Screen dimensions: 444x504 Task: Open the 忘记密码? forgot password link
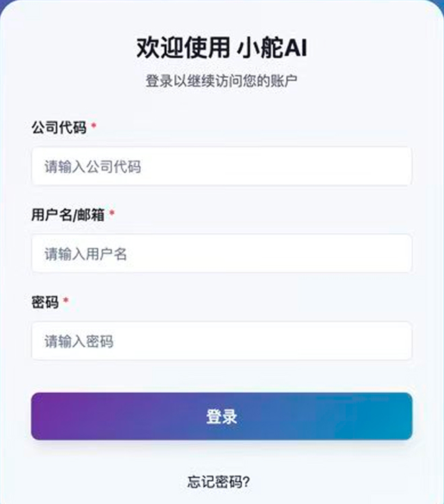221,482
